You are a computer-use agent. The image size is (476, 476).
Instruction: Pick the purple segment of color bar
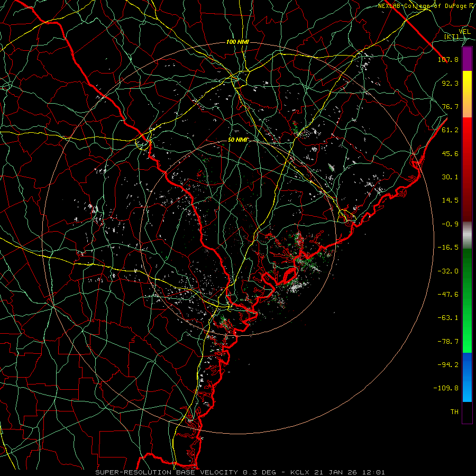467,59
